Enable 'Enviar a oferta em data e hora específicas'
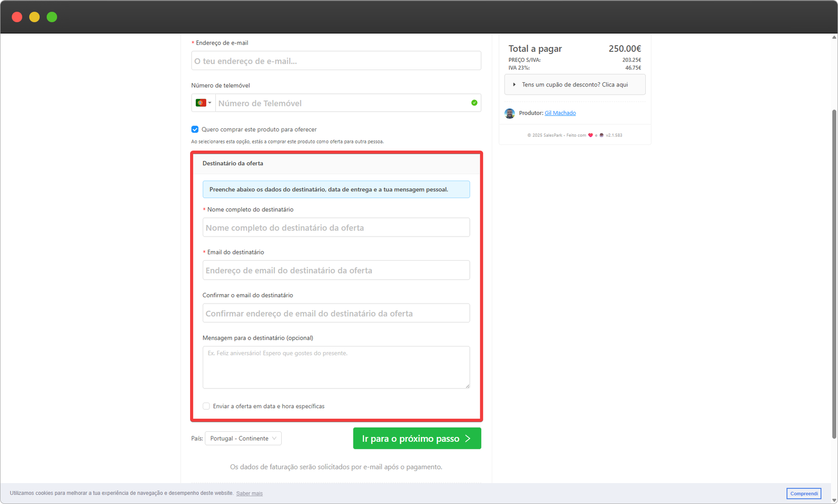Viewport: 838px width, 504px height. [206, 406]
